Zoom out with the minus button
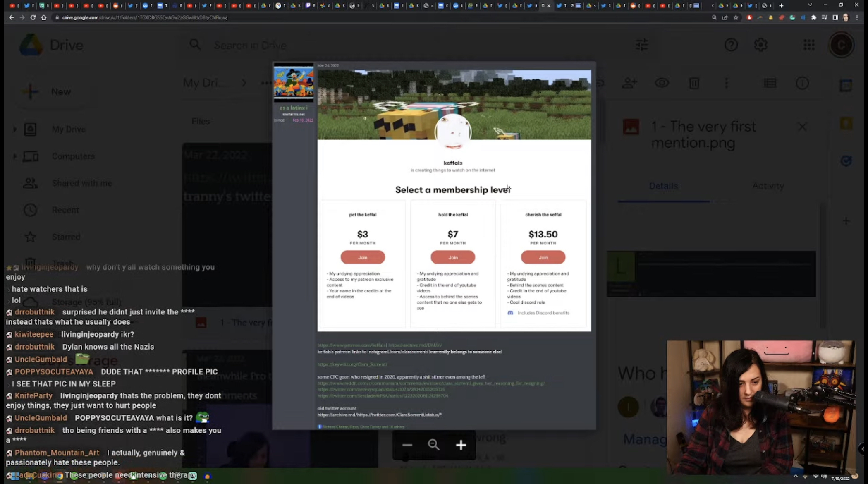 (407, 445)
